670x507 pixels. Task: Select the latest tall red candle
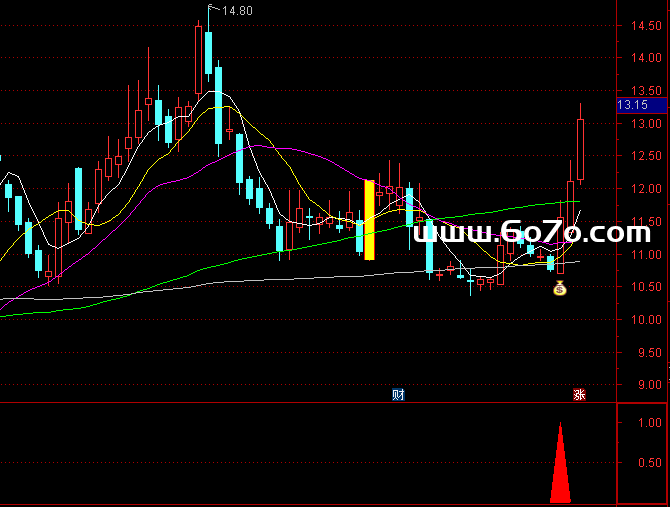click(x=580, y=150)
